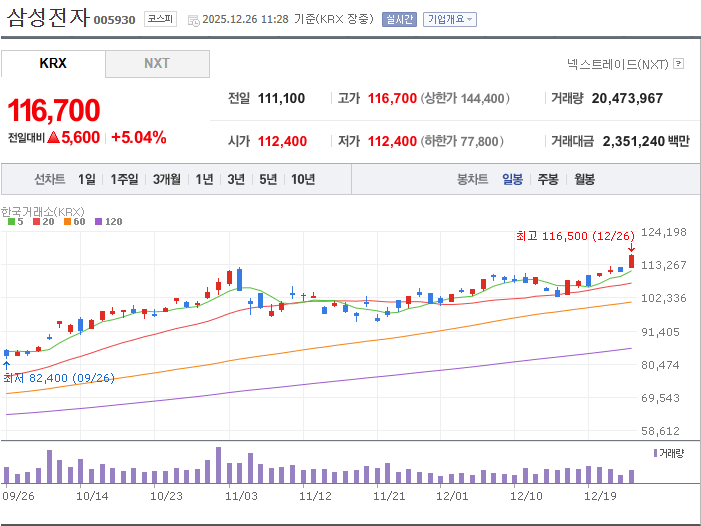This screenshot has height=526, width=701.
Task: Switch to the NXT tab
Action: [157, 63]
